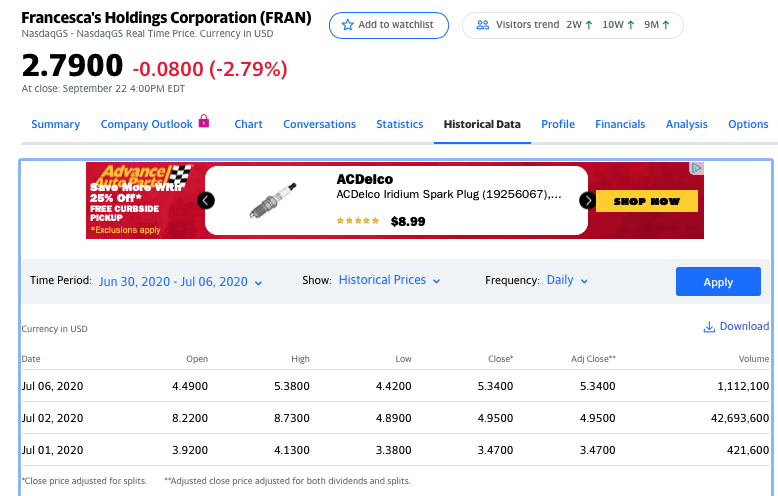Image resolution: width=778 pixels, height=496 pixels.
Task: Click the Jul 02, 2020 date cell
Action: pyautogui.click(x=52, y=418)
